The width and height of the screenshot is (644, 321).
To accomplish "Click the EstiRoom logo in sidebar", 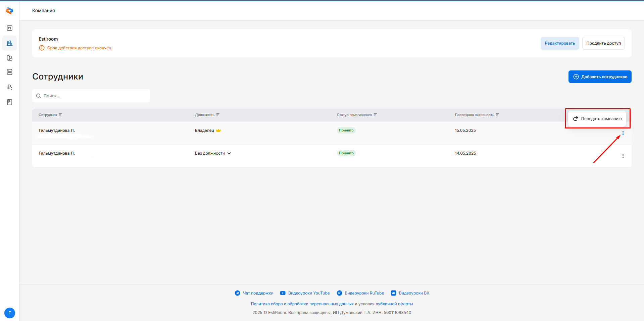I will click(9, 11).
